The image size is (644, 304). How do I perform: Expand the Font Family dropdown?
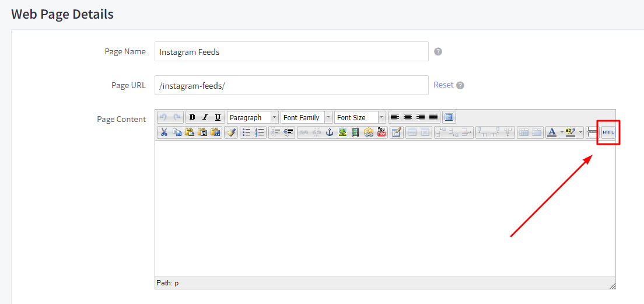[x=306, y=117]
